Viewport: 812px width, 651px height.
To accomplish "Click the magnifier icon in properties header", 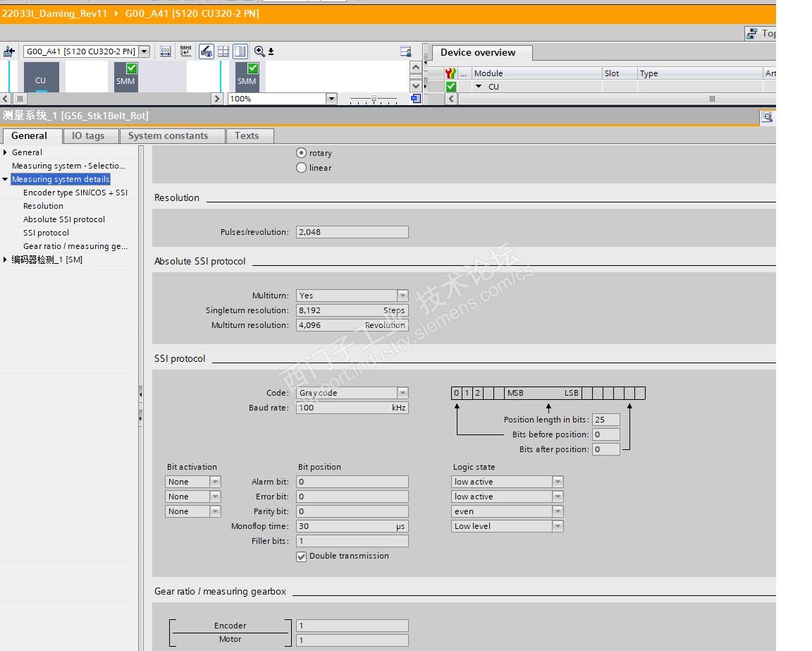I will tap(767, 117).
